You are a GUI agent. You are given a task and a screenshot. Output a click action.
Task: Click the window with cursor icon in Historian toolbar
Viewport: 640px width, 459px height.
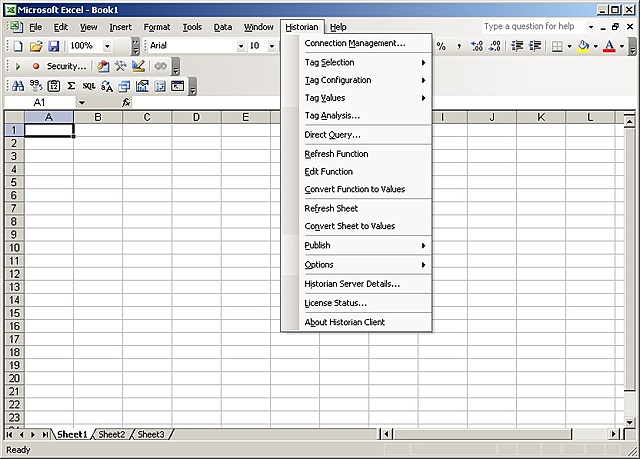(x=178, y=86)
